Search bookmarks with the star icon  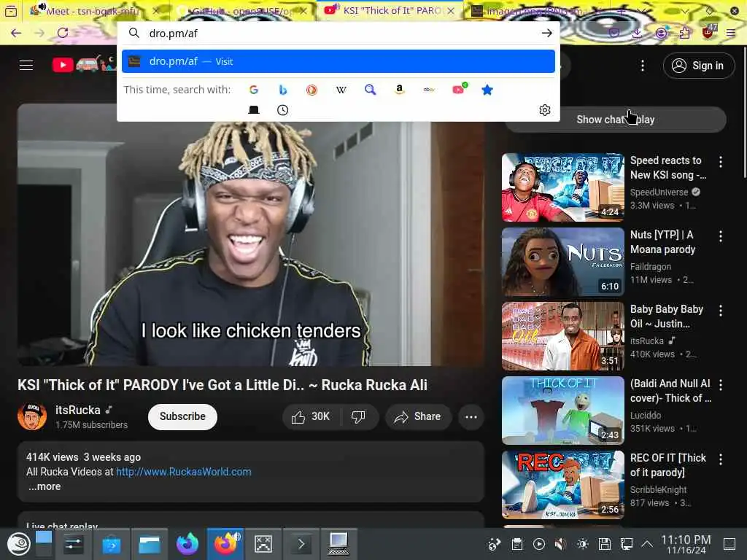pos(487,90)
